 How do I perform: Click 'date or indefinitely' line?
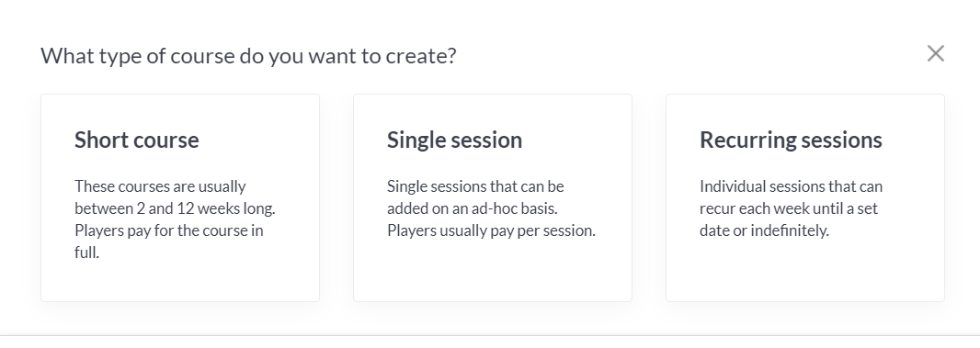click(764, 230)
